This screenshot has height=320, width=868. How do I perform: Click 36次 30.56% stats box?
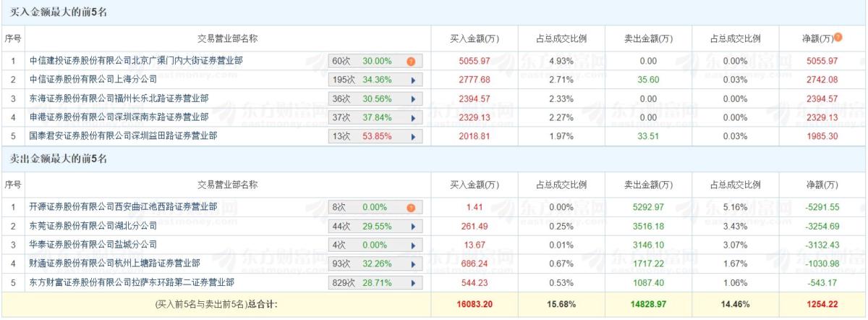click(375, 98)
